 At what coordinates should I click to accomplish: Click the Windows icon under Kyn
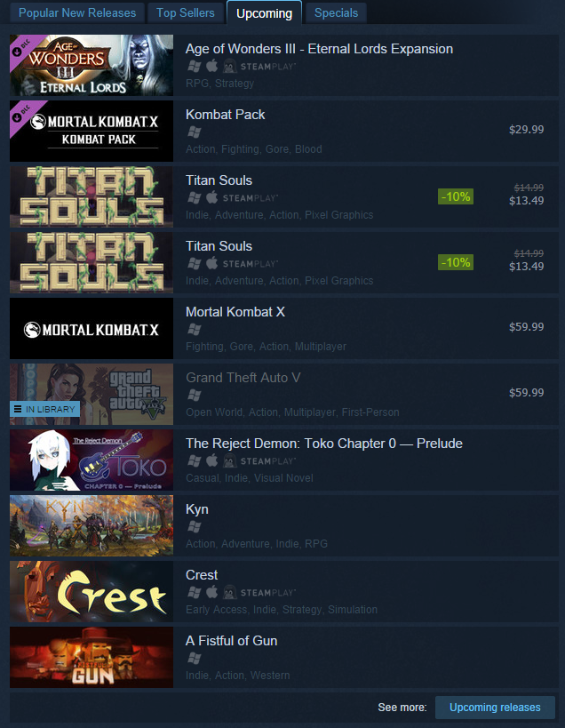pos(195,527)
